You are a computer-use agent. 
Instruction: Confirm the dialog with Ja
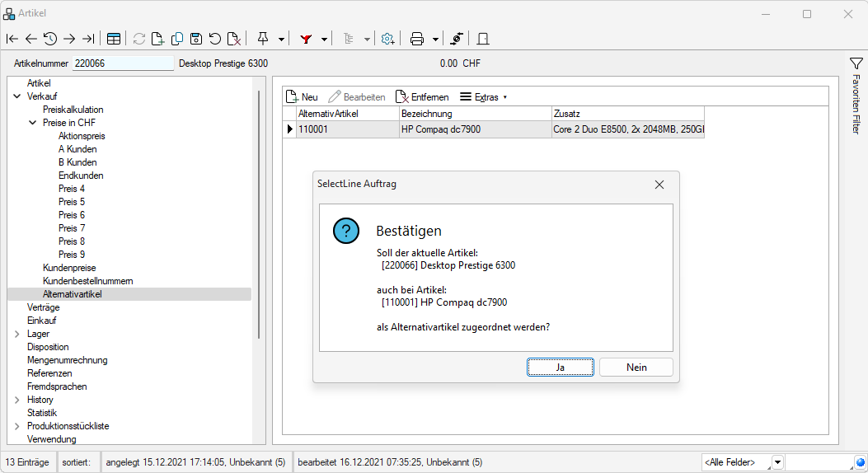coord(561,368)
